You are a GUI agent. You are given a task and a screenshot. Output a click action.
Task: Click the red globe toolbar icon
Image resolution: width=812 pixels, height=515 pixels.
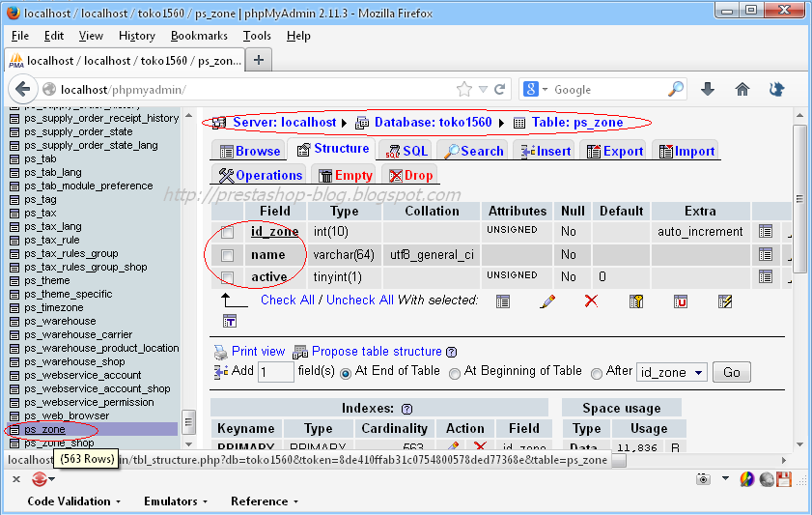(x=40, y=479)
